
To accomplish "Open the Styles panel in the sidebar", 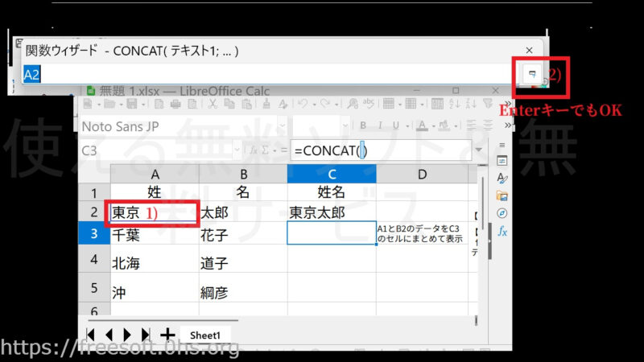I will tap(502, 178).
